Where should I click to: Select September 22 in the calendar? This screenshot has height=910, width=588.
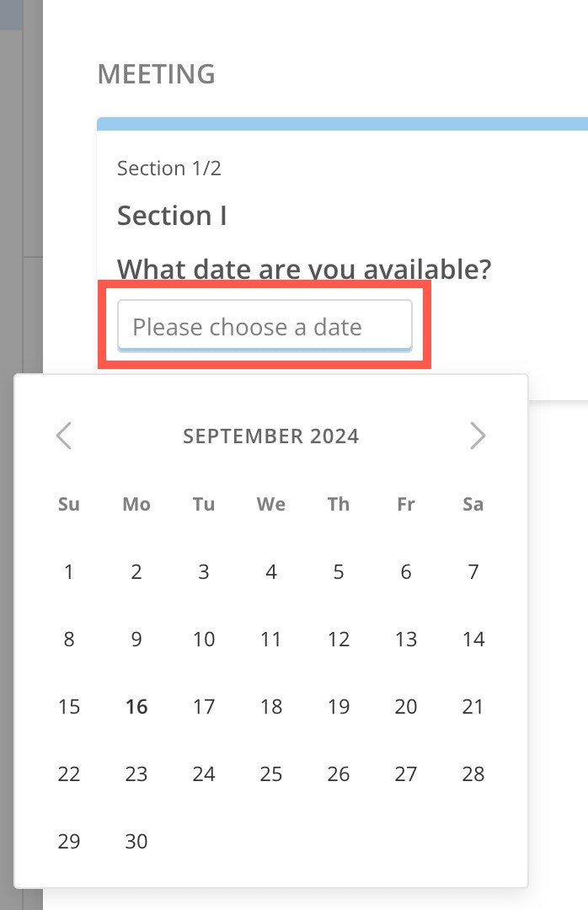(68, 773)
